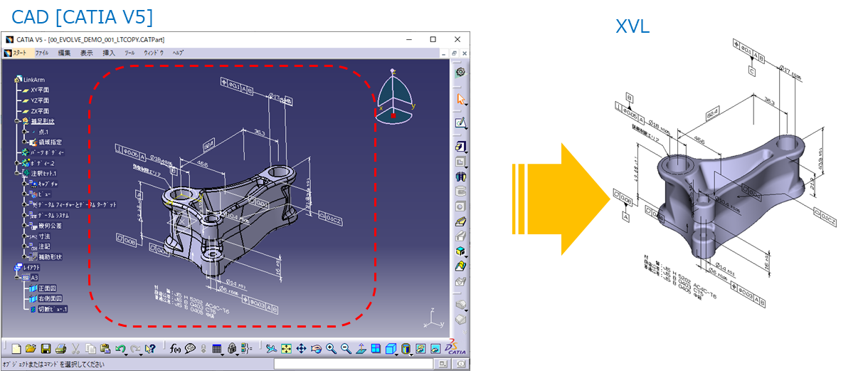Click the Fit All In view icon
The image size is (868, 371).
coord(286,348)
